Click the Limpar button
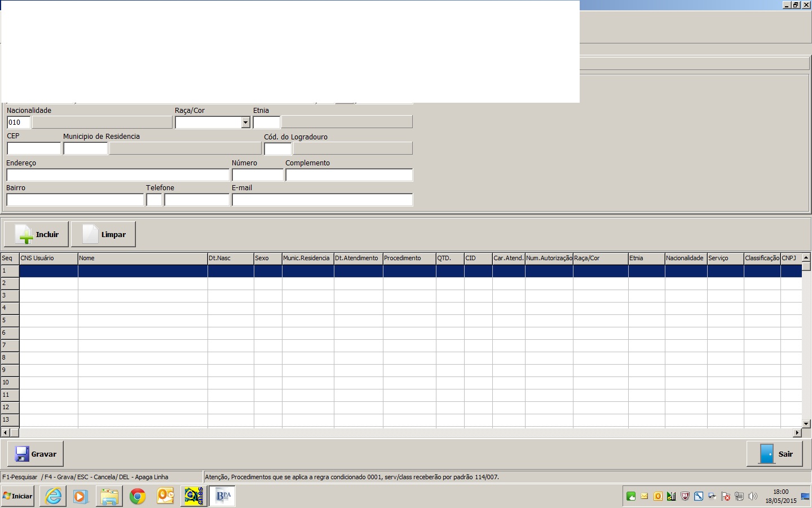This screenshot has height=508, width=812. (x=104, y=234)
